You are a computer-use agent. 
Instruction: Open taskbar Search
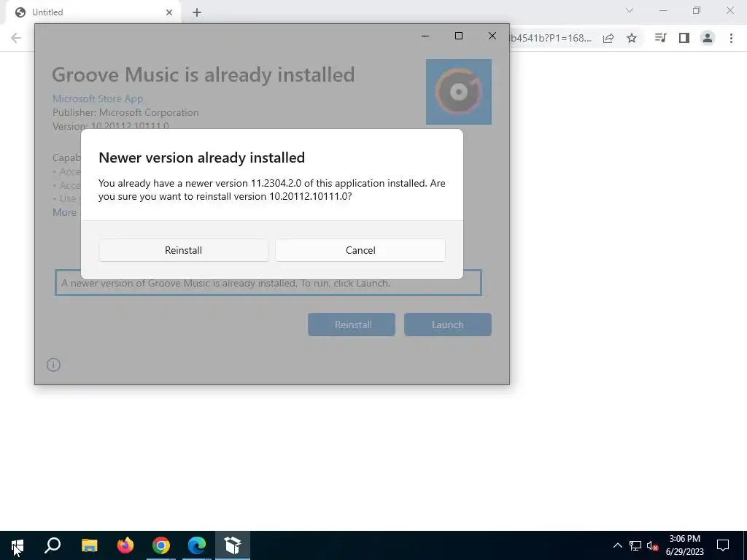tap(53, 545)
